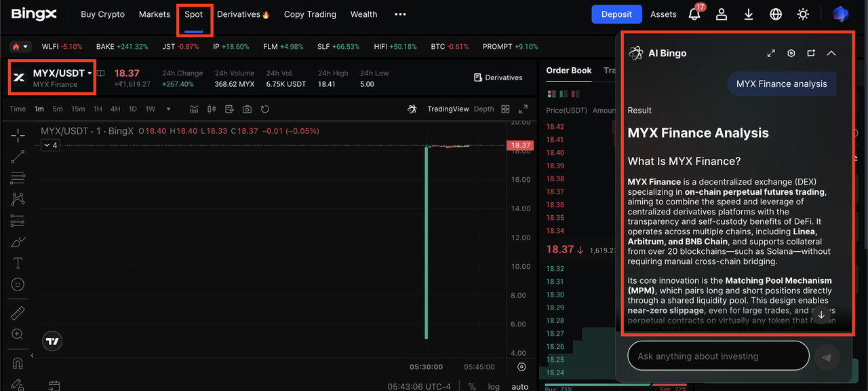This screenshot has height=391, width=868.
Task: Open the notifications bell
Action: point(694,14)
